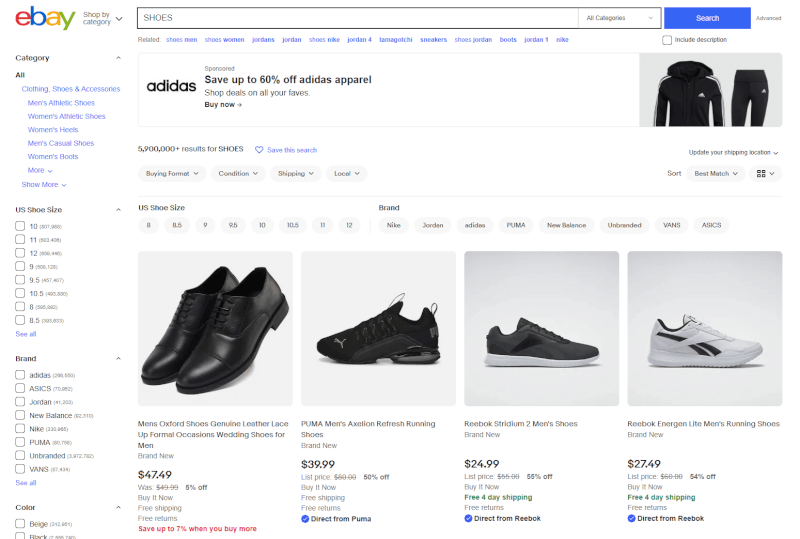Open Update your shipping location dropdown
This screenshot has height=539, width=800.
click(x=733, y=153)
